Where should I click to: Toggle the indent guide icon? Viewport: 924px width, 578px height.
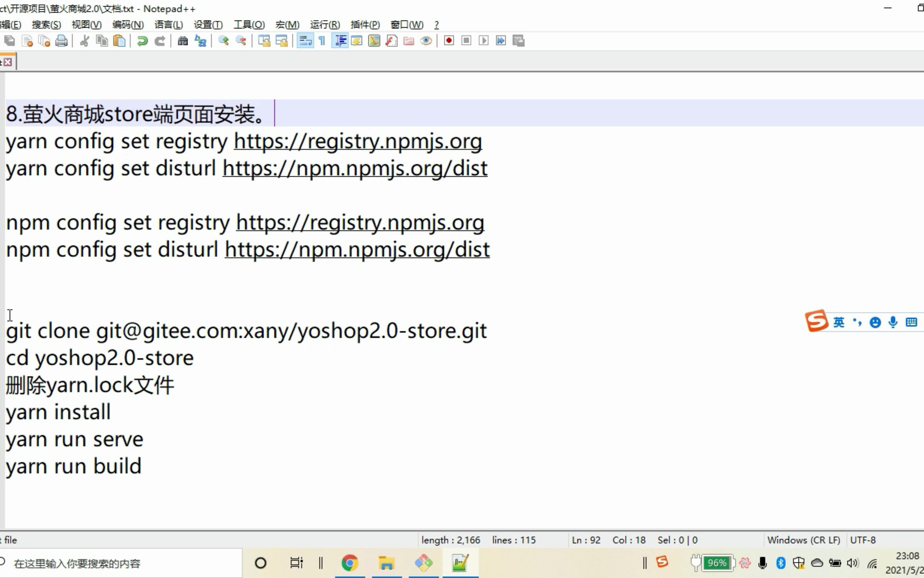340,40
